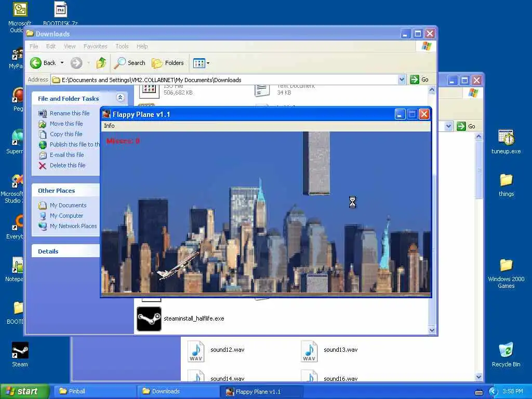Select sound16.wav in the back window
The height and width of the screenshot is (399, 532).
coord(341,379)
